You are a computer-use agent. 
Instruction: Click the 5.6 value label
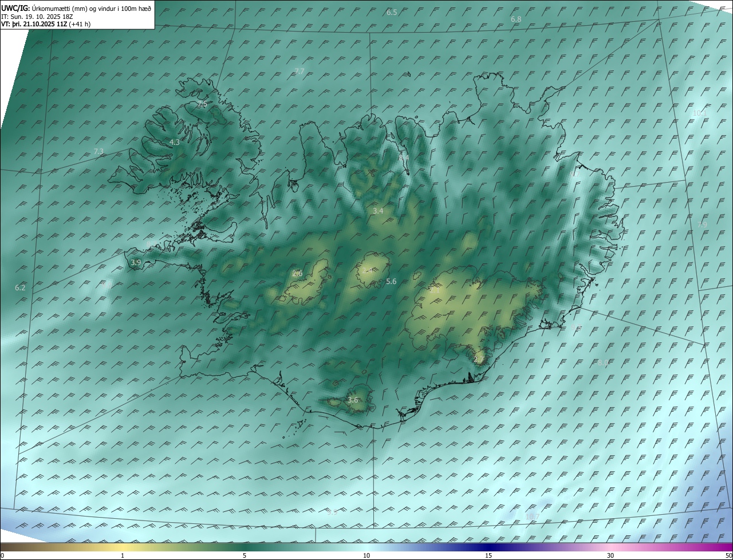(x=391, y=281)
